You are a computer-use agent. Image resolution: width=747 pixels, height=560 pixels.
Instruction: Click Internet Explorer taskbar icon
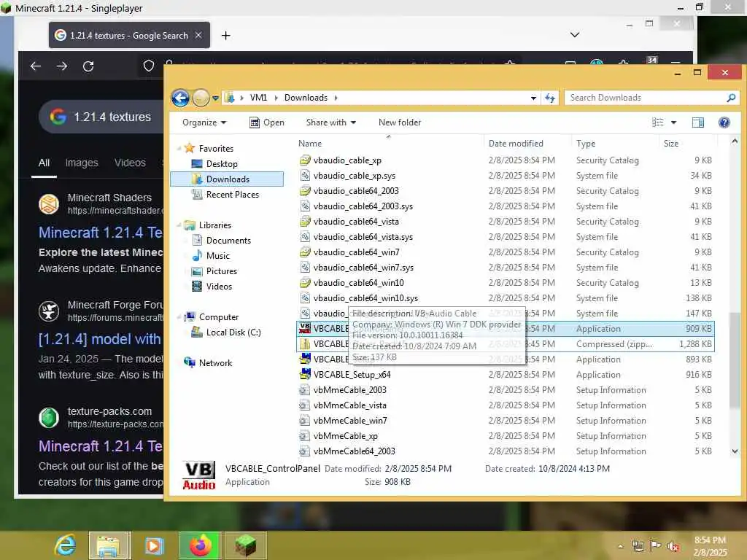65,545
